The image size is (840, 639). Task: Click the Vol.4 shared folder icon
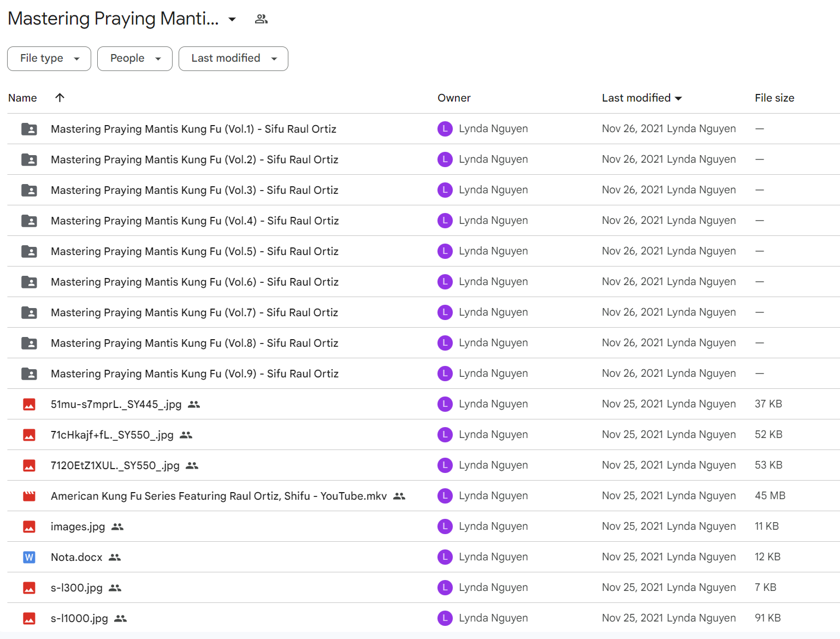29,221
